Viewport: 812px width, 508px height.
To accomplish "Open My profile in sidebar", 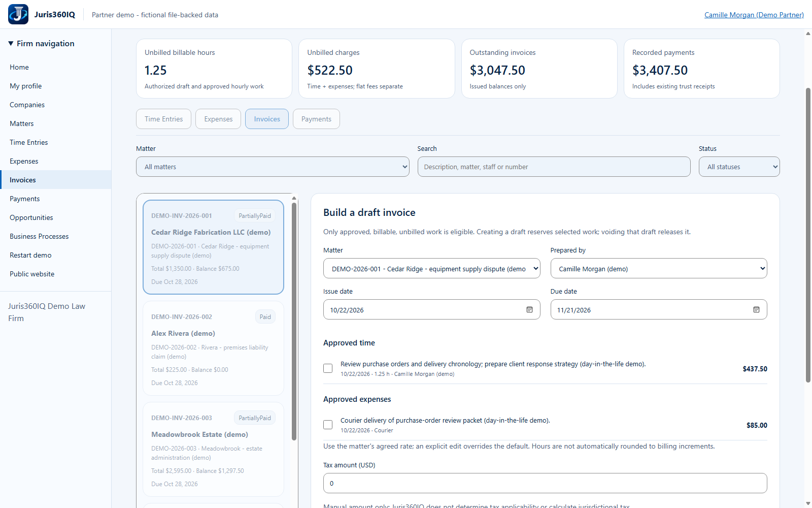I will [x=56, y=86].
